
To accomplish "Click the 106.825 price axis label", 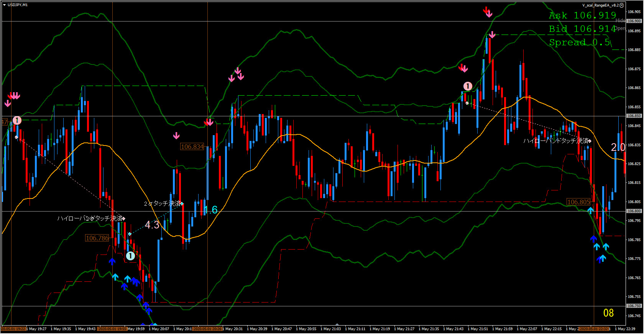I will (634, 164).
